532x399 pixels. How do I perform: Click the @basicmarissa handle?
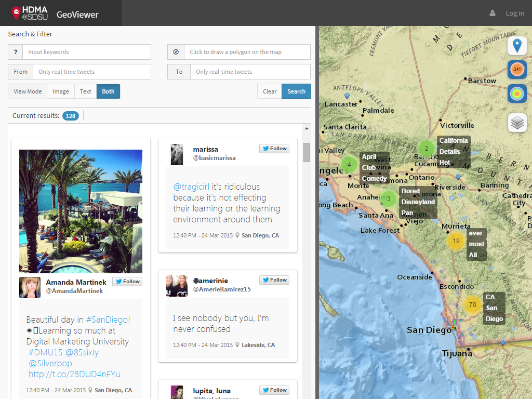tap(214, 158)
